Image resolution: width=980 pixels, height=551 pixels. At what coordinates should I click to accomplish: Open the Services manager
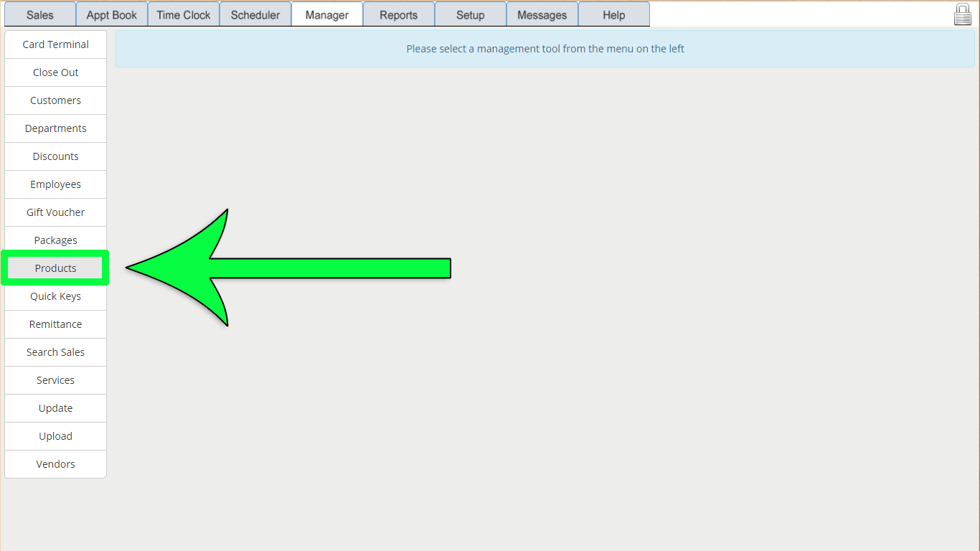pos(55,380)
